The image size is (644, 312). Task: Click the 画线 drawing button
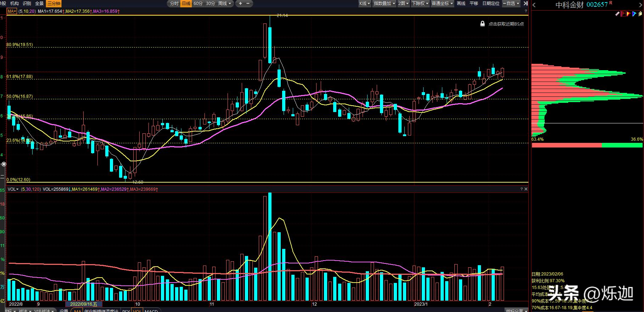click(x=461, y=4)
